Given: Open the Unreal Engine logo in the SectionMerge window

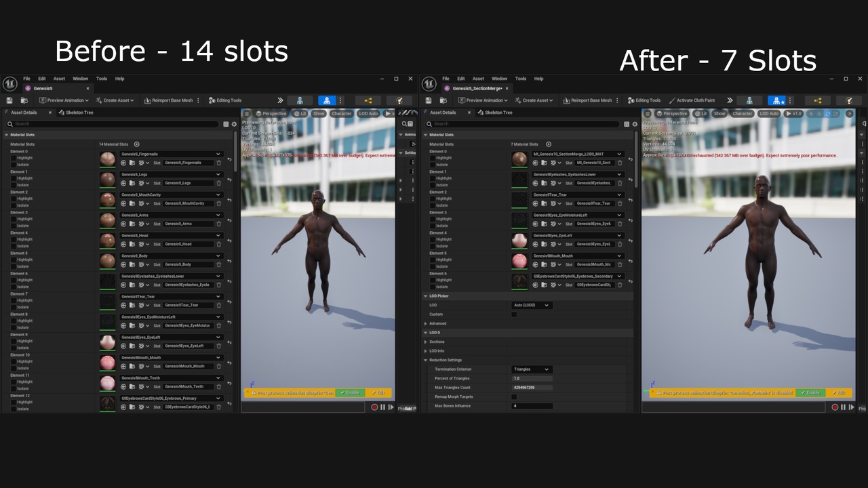Looking at the screenshot, I should (429, 84).
